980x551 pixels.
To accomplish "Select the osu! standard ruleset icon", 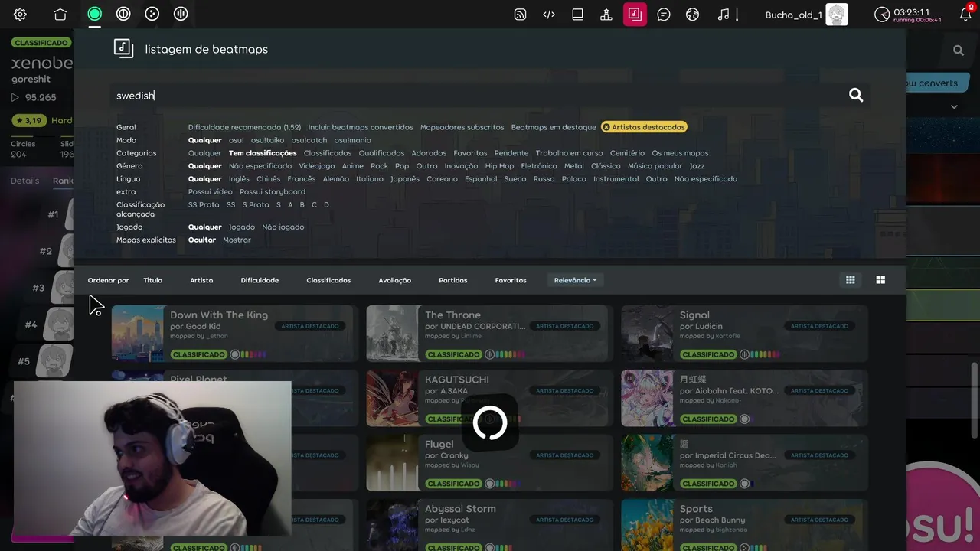I will pyautogui.click(x=94, y=14).
